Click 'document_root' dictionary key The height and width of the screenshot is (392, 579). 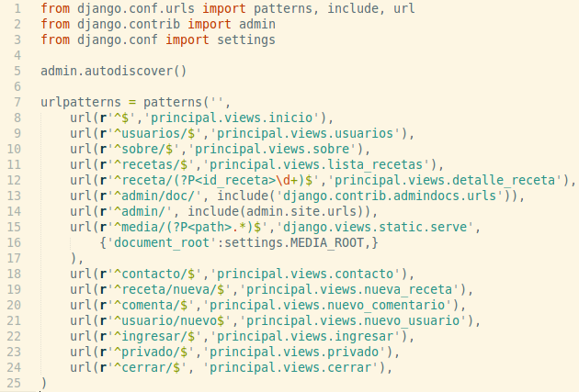162,242
